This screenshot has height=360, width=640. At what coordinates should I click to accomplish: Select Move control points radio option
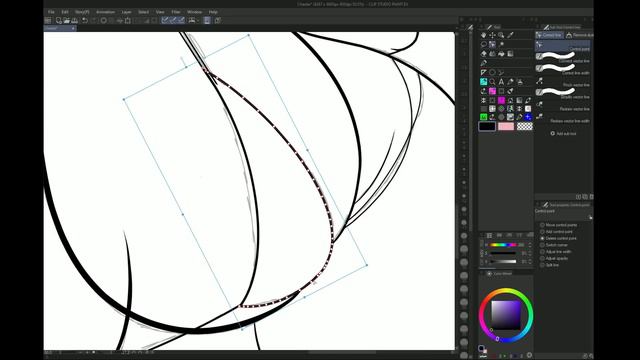point(542,225)
